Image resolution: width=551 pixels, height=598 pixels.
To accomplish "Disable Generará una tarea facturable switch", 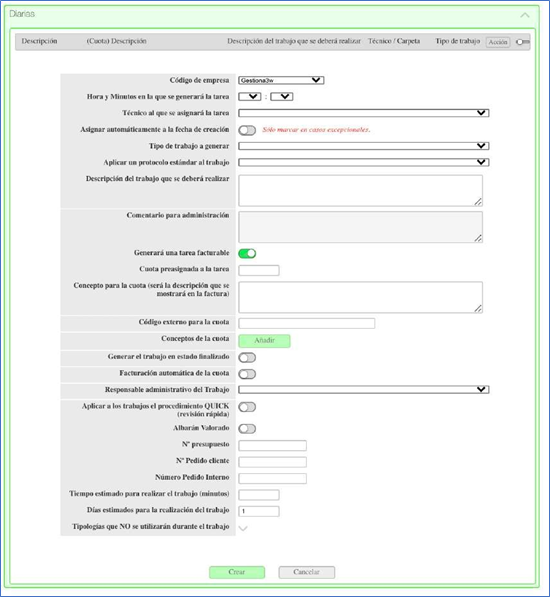I will [247, 253].
